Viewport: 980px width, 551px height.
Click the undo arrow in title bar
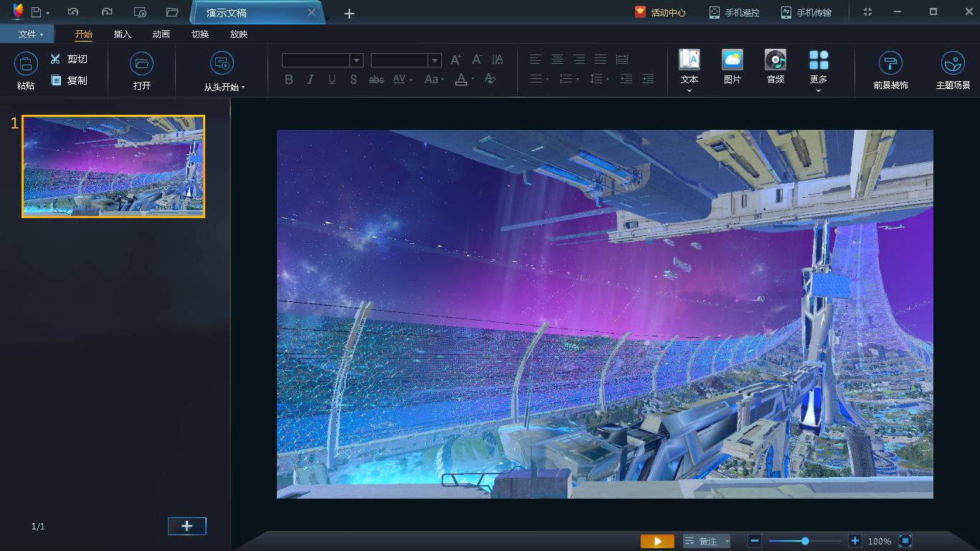click(x=72, y=12)
